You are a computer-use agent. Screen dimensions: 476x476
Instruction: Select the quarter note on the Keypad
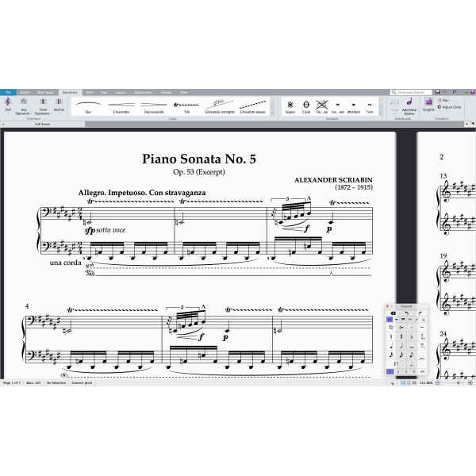coord(391,346)
